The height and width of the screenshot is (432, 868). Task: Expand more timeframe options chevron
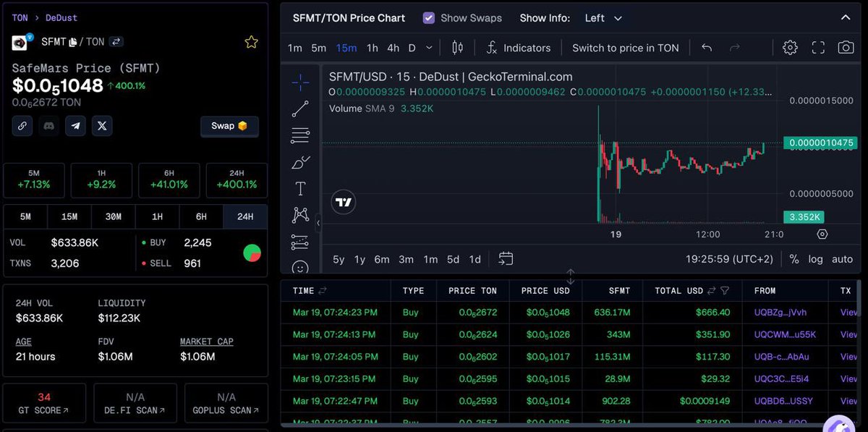pyautogui.click(x=429, y=48)
